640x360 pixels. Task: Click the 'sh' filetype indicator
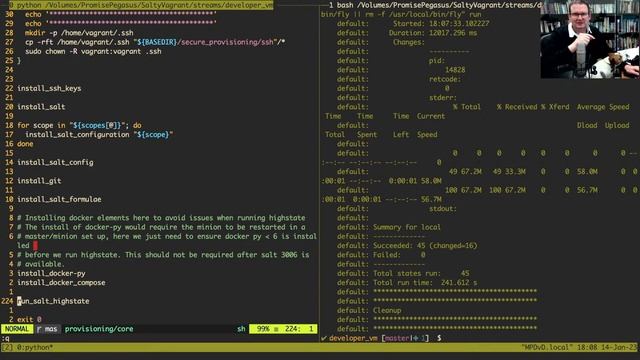[x=241, y=329]
